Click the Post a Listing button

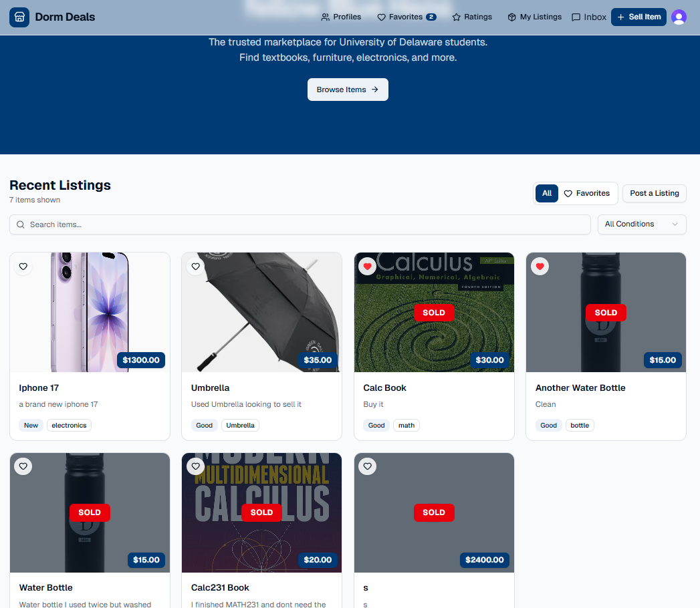coord(654,193)
